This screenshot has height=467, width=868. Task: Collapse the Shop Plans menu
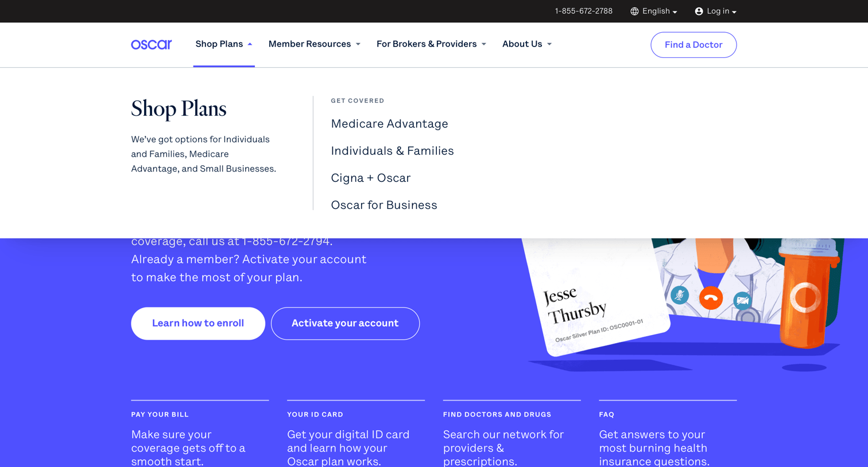[x=224, y=44]
